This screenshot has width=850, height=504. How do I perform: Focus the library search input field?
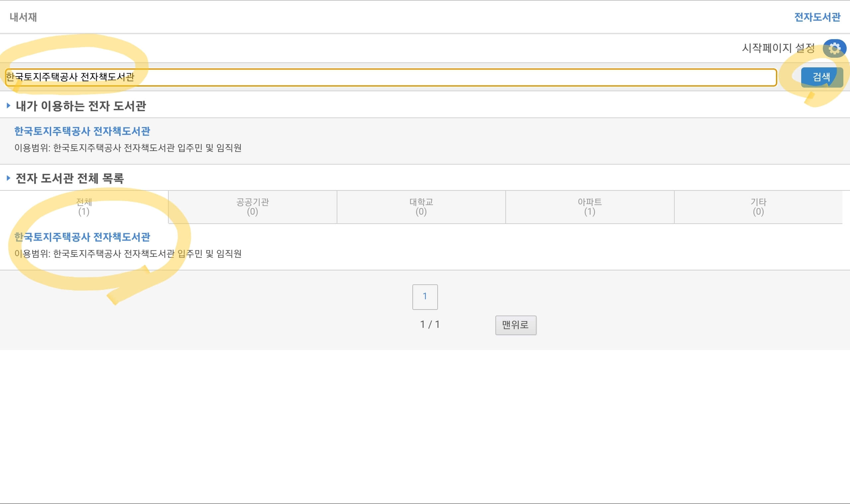tap(391, 77)
